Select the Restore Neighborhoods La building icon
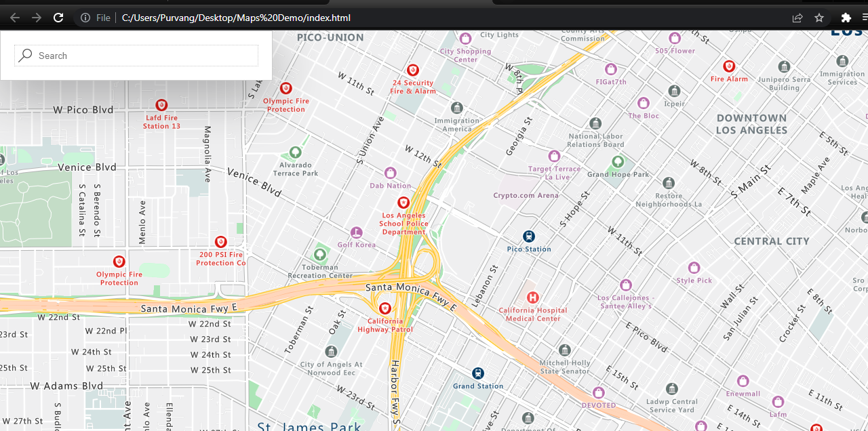 coord(669,183)
